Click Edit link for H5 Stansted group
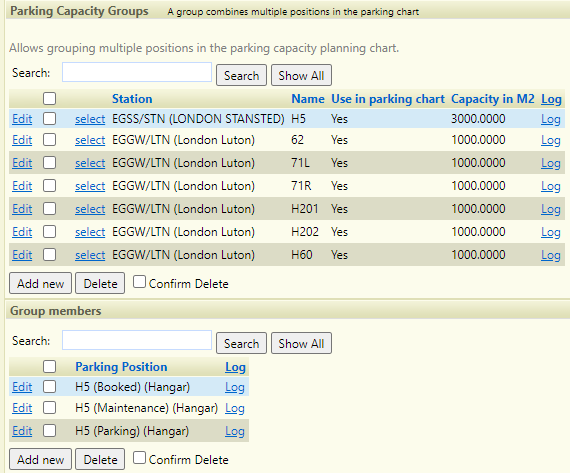570x473 pixels. click(22, 119)
